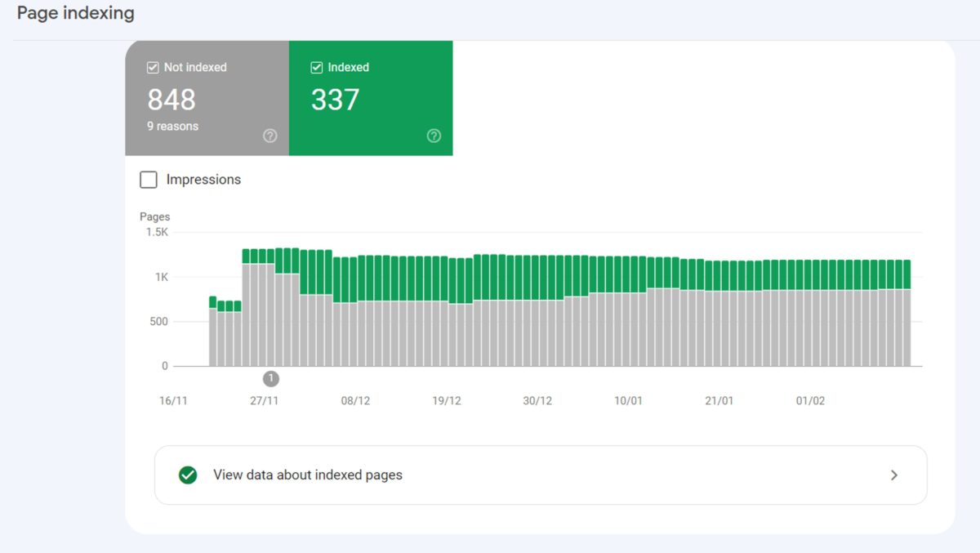Viewport: 980px width, 553px height.
Task: Open the help tooltip on Indexed card
Action: 434,136
